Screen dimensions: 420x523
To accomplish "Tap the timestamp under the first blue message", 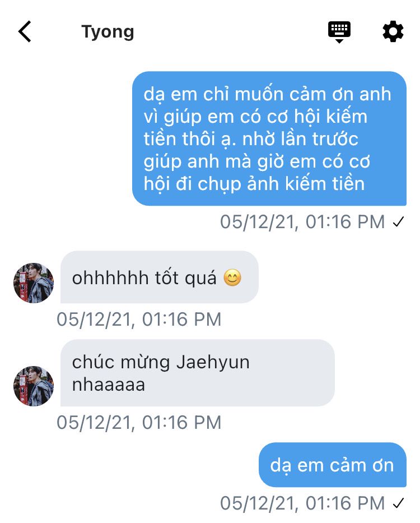I will click(x=302, y=222).
